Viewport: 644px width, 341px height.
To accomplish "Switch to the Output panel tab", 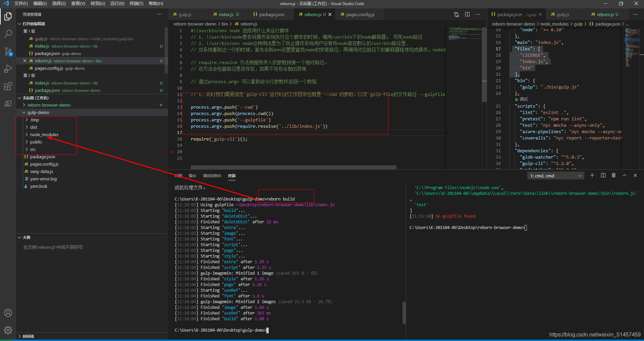I will click(192, 176).
